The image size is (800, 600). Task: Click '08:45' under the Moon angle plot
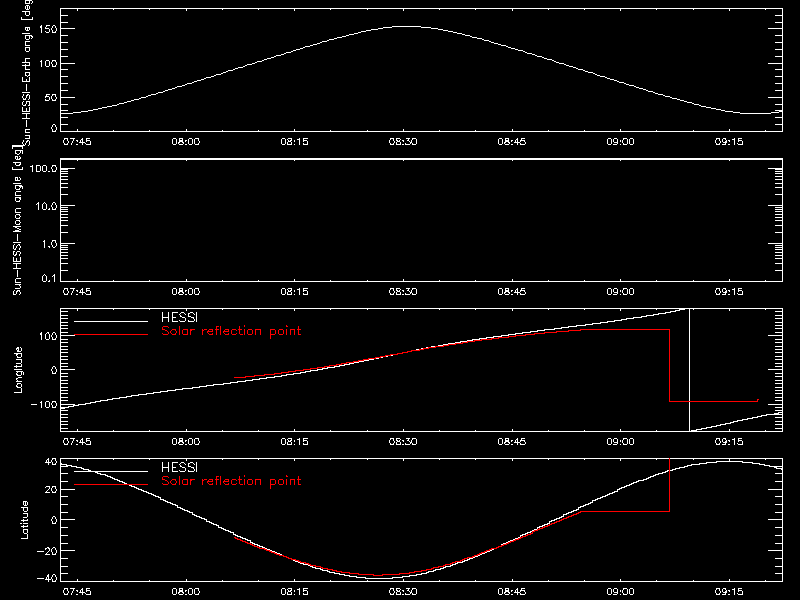pyautogui.click(x=512, y=292)
